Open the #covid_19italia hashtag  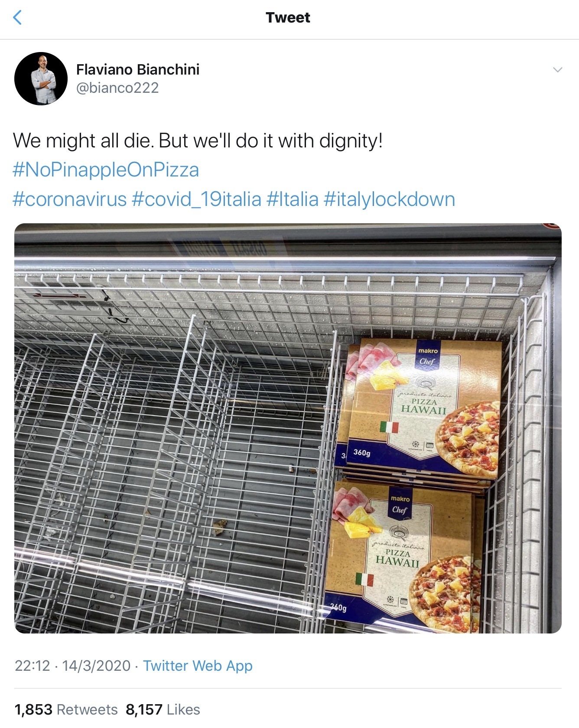click(x=196, y=199)
